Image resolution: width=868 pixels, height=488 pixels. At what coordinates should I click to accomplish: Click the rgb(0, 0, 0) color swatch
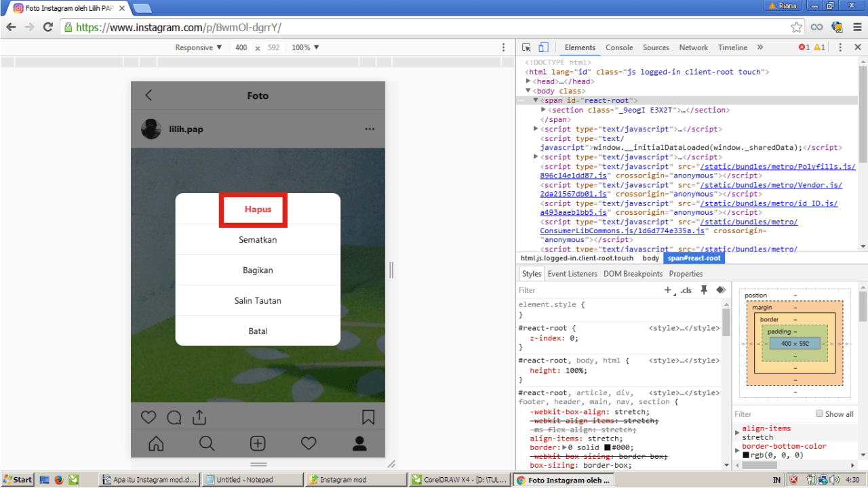point(746,455)
